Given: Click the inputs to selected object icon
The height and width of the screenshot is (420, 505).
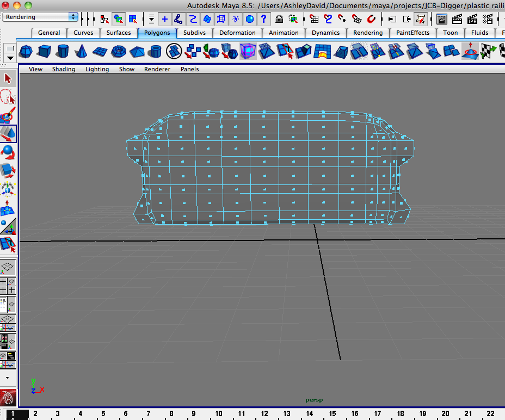Looking at the screenshot, I should pyautogui.click(x=392, y=20).
